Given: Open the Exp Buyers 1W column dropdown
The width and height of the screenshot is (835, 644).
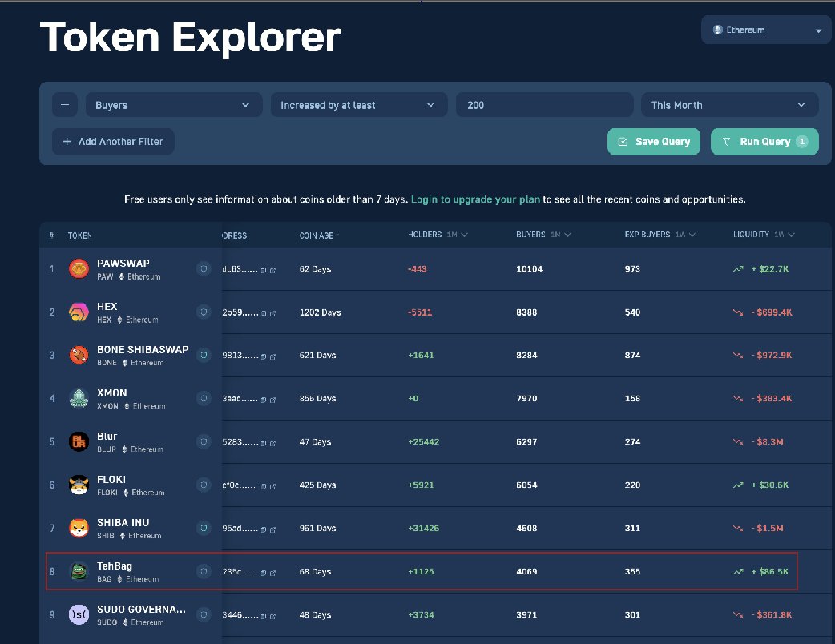Looking at the screenshot, I should click(x=685, y=235).
